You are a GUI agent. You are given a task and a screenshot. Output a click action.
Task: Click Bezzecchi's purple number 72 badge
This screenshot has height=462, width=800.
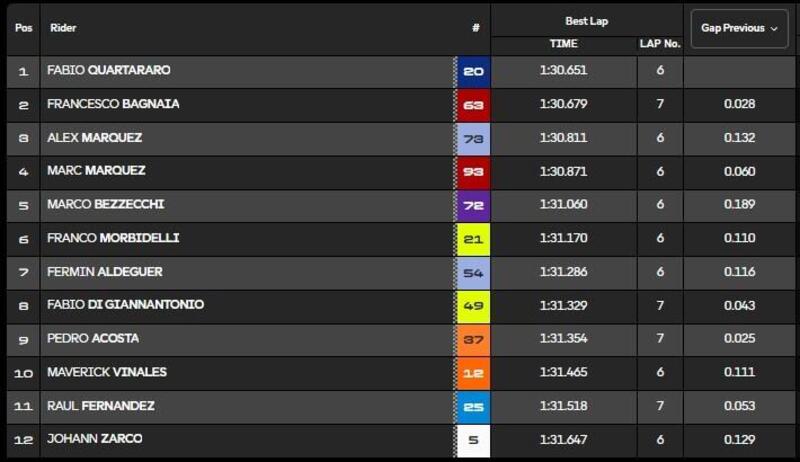pos(473,205)
